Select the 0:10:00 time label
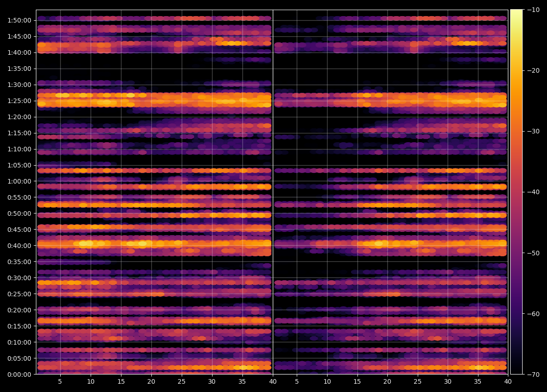This screenshot has width=547, height=392. coord(19,342)
